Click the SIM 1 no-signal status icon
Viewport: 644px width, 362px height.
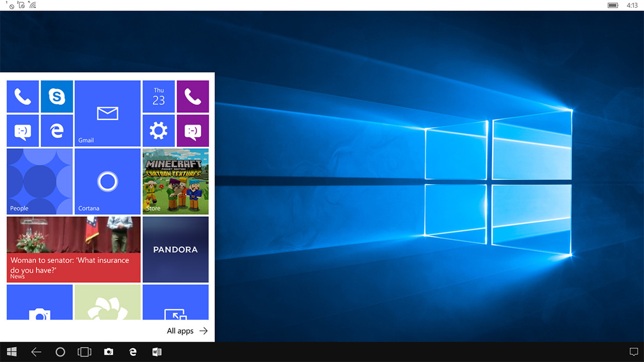[10, 5]
